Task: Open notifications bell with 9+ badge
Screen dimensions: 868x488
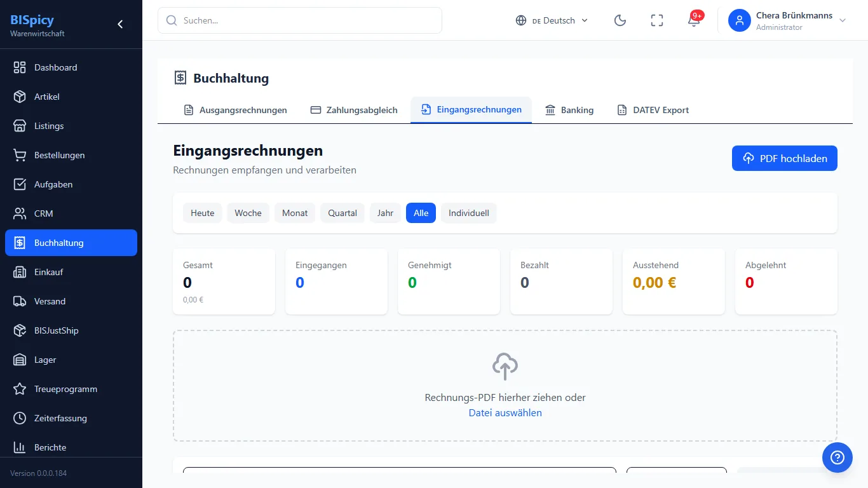Action: point(694,20)
